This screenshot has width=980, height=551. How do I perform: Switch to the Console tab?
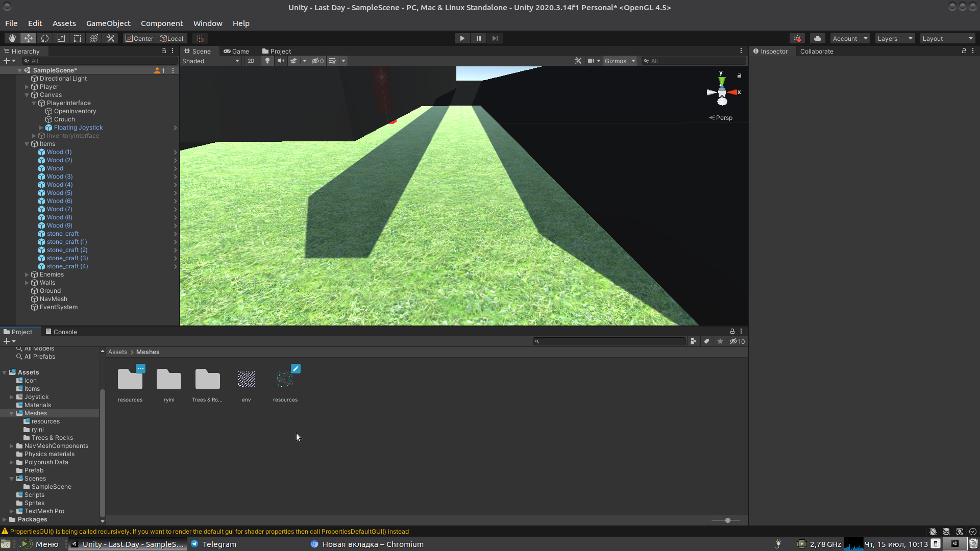(x=61, y=332)
